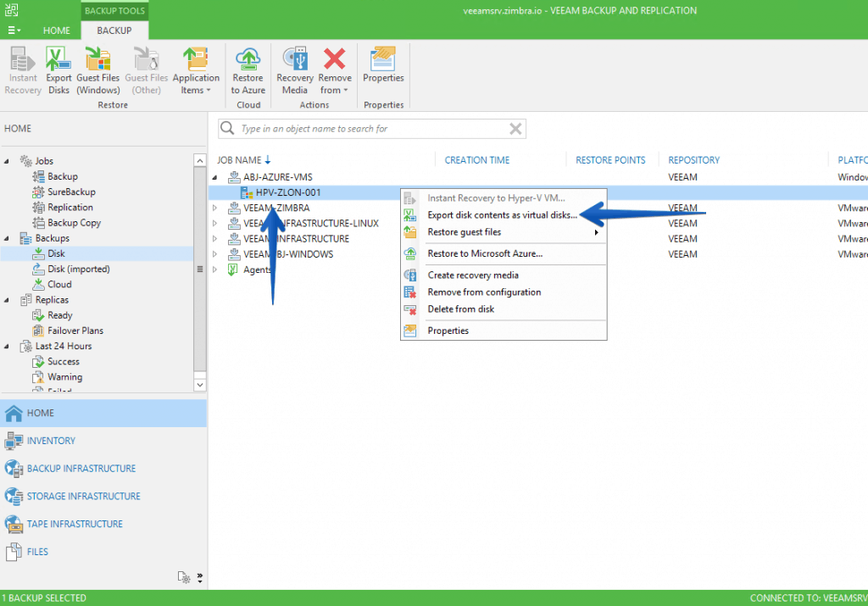868x606 pixels.
Task: Choose Instant Recovery to Hyper-V VM
Action: (496, 197)
